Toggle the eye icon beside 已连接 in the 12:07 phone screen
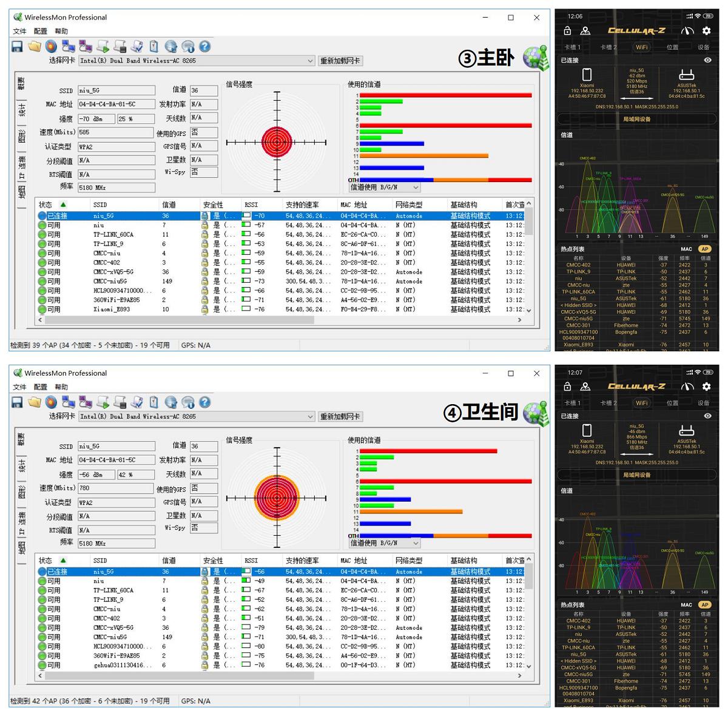The image size is (728, 716). tap(707, 416)
